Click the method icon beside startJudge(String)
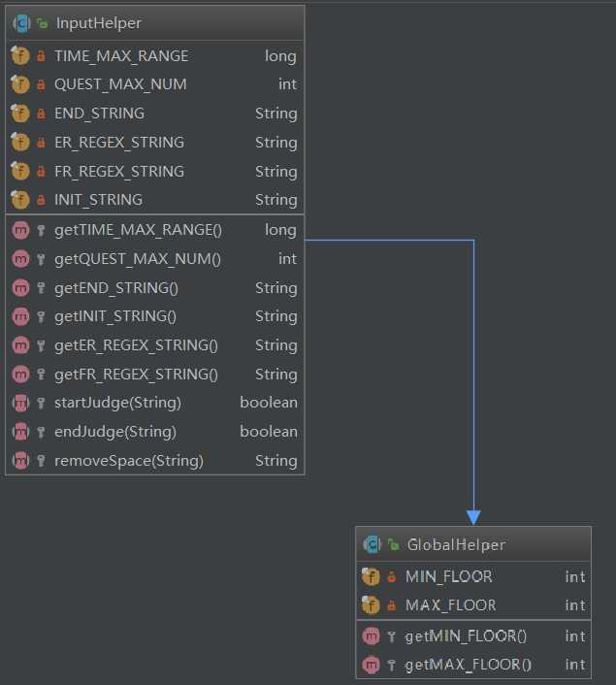Screen dimensions: 616x685 (20, 403)
